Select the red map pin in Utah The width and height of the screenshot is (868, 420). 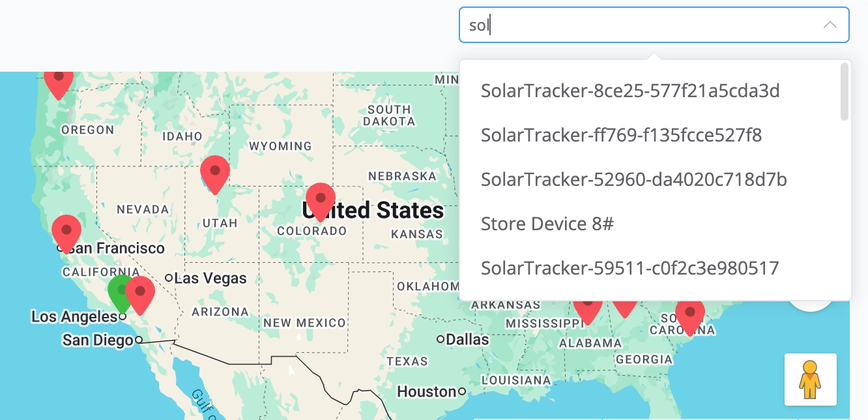tap(214, 172)
